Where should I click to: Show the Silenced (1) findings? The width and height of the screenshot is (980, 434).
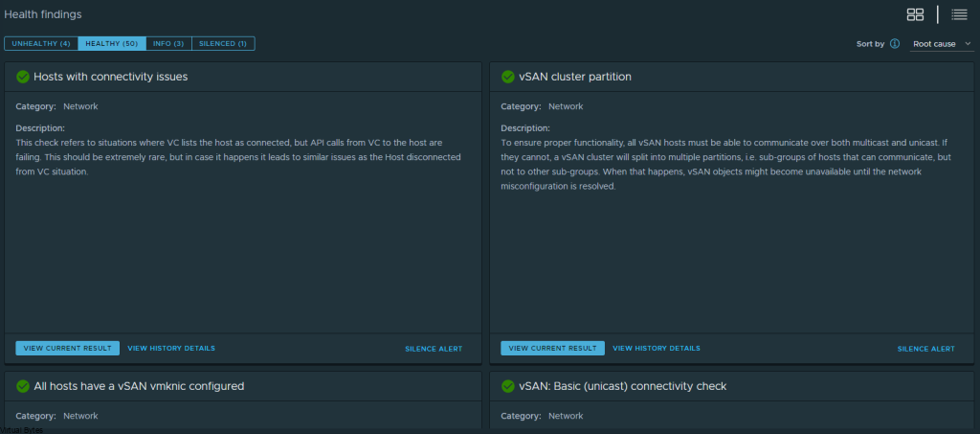coord(222,44)
